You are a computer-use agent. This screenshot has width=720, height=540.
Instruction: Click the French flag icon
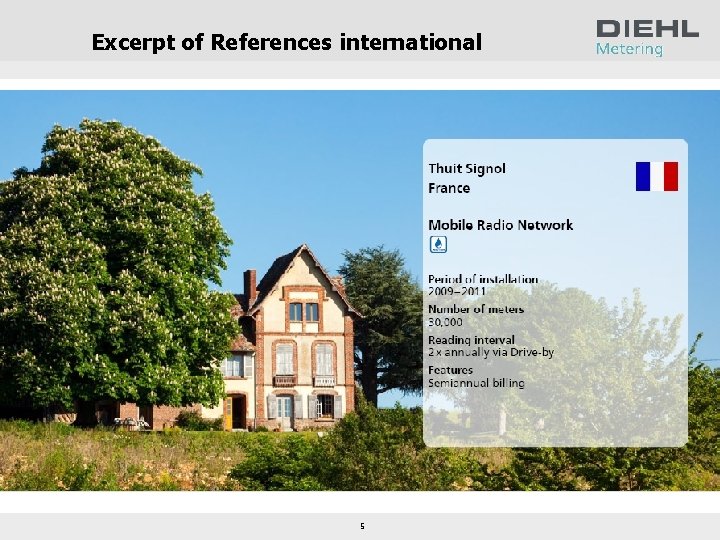pos(657,176)
